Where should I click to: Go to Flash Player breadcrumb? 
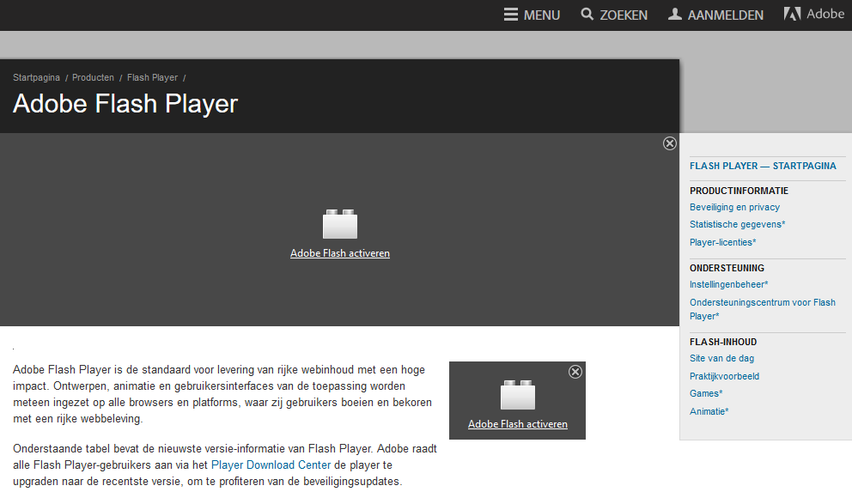(x=152, y=77)
